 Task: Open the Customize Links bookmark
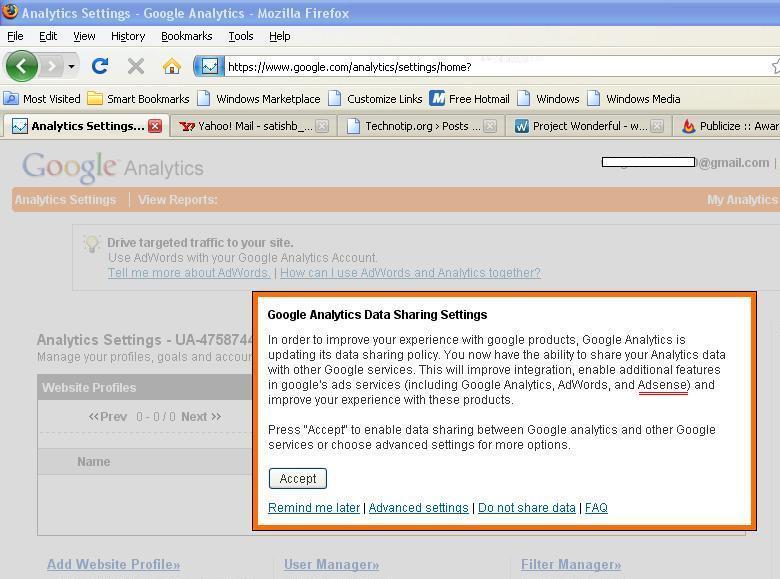(376, 99)
